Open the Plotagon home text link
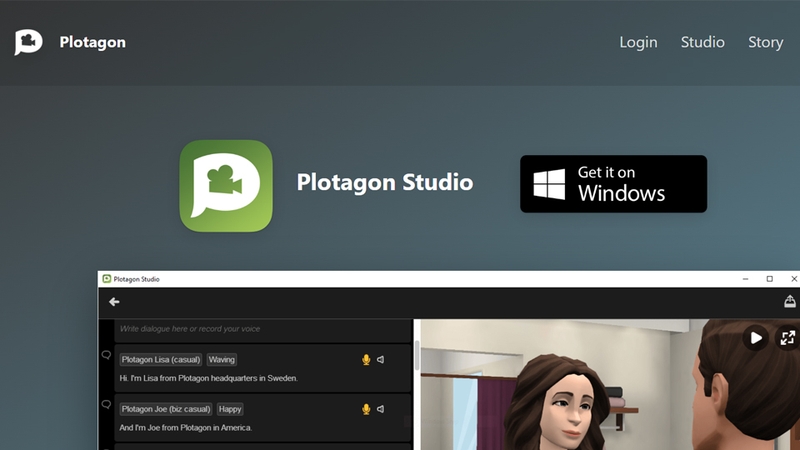The width and height of the screenshot is (800, 450). [x=92, y=42]
